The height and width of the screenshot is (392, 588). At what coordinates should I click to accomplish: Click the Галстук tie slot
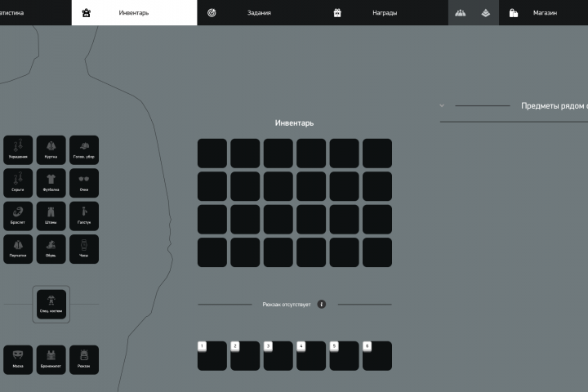[x=84, y=216]
